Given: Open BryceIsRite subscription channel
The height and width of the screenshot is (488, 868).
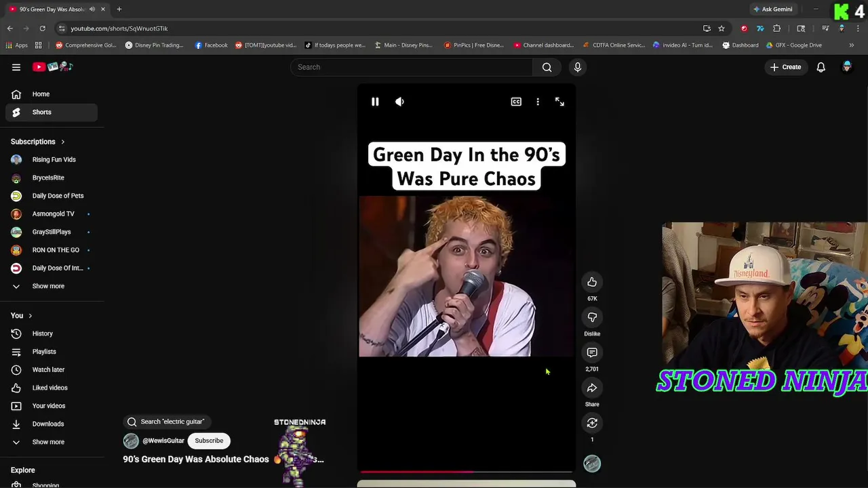Looking at the screenshot, I should (x=52, y=178).
